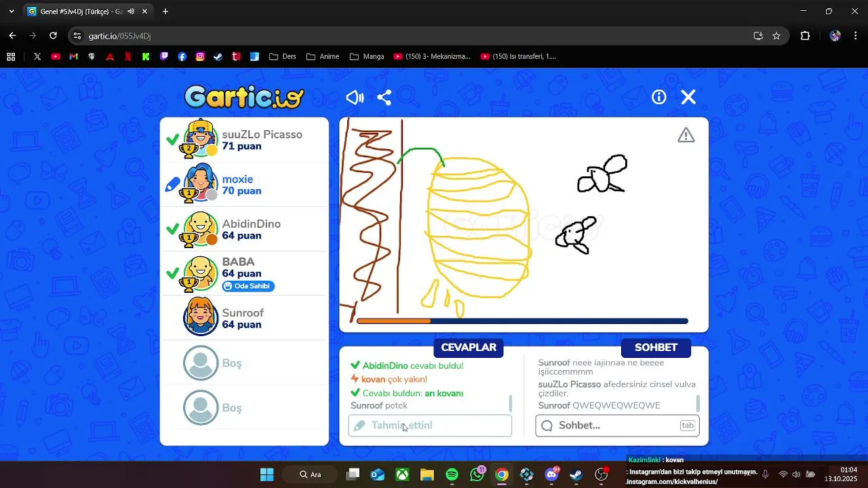Open File Explorer from the taskbar
This screenshot has width=868, height=488.
tap(427, 474)
